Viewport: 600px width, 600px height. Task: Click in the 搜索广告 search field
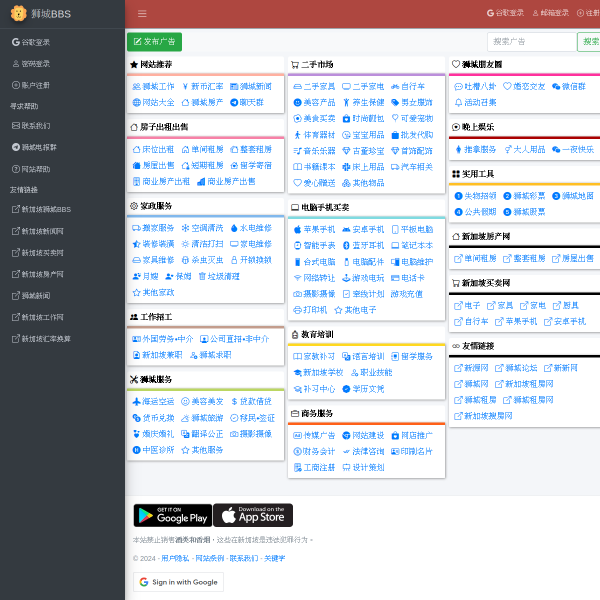click(x=531, y=42)
